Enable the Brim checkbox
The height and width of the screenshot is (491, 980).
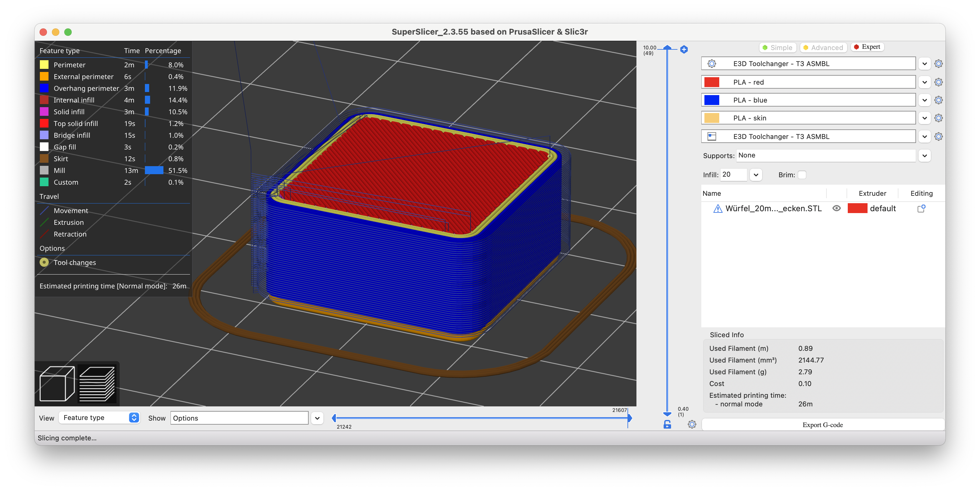(x=802, y=174)
